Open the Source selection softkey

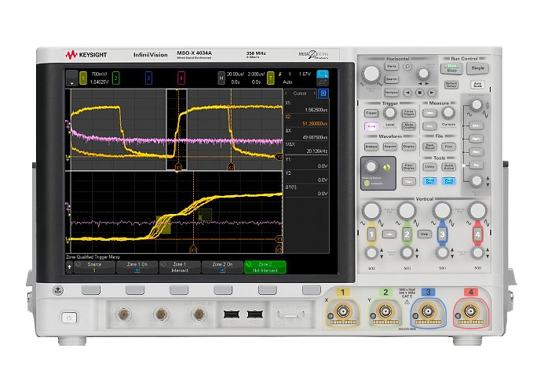[94, 267]
